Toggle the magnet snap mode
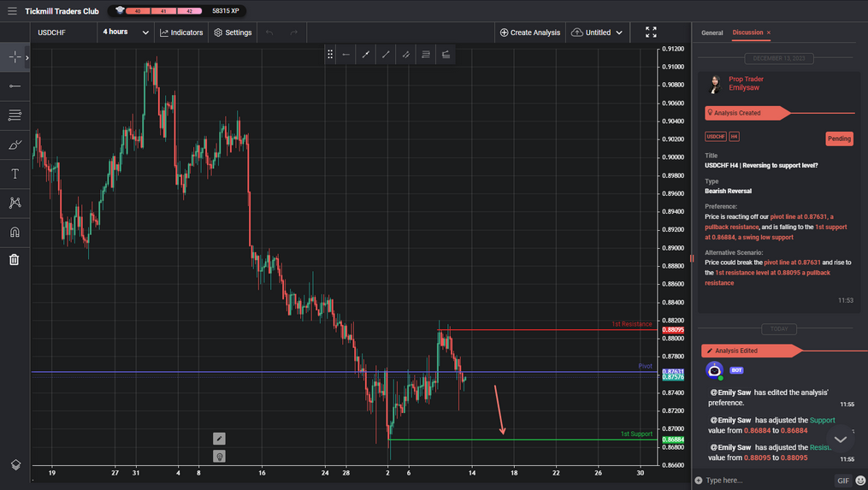 point(15,232)
